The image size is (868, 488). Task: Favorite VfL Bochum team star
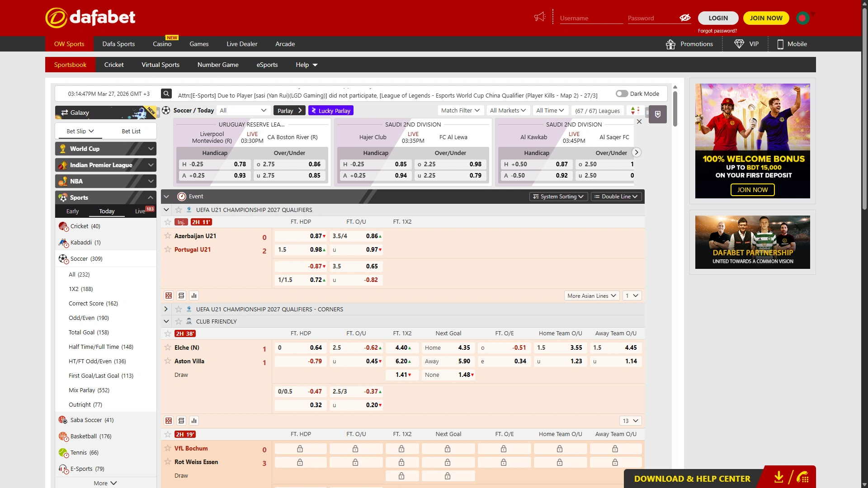coord(168,448)
